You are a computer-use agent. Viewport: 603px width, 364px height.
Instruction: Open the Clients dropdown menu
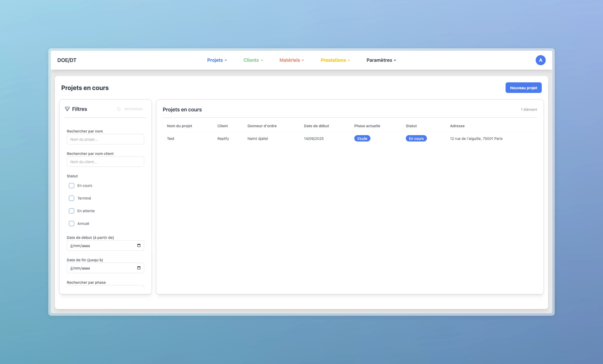tap(253, 60)
